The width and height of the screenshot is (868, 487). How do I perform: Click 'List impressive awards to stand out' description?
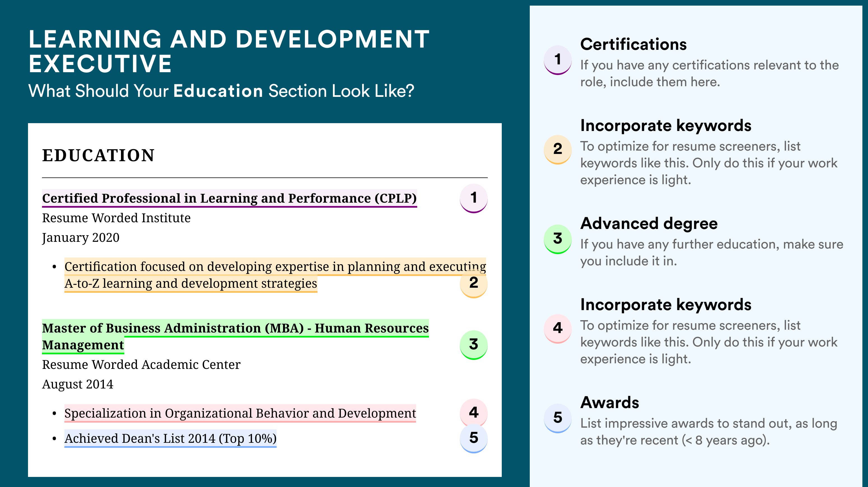coord(709,432)
